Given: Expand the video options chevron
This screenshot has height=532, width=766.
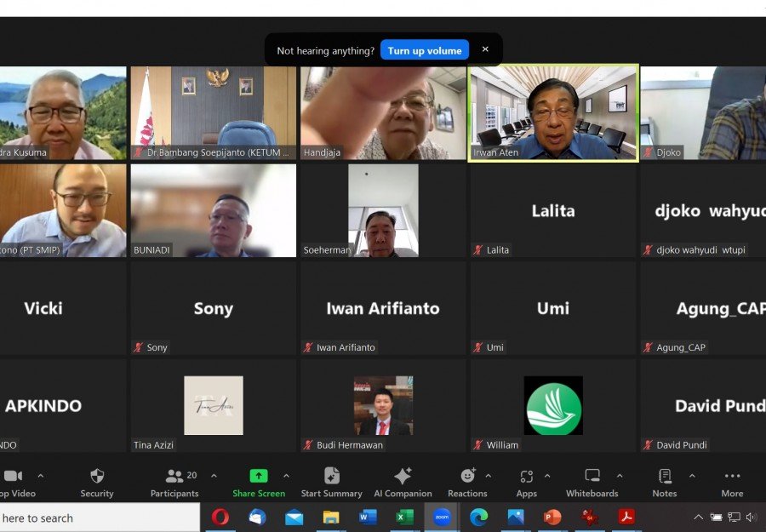Looking at the screenshot, I should coord(41,475).
